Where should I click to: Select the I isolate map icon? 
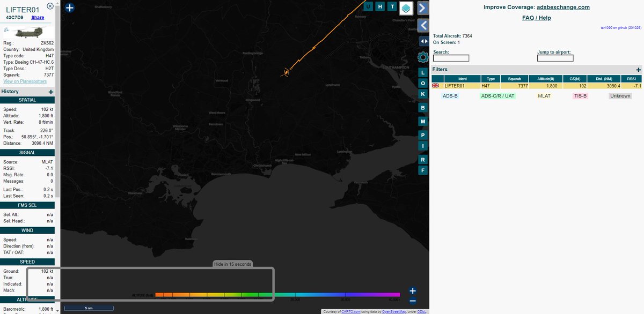(422, 147)
